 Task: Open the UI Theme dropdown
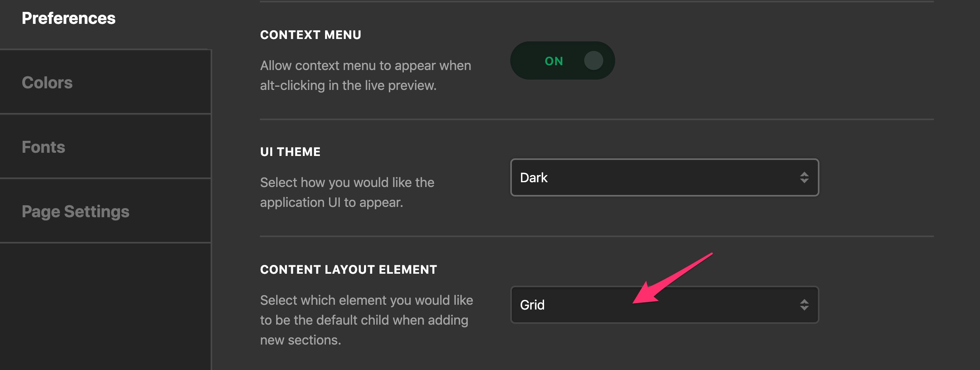[664, 177]
